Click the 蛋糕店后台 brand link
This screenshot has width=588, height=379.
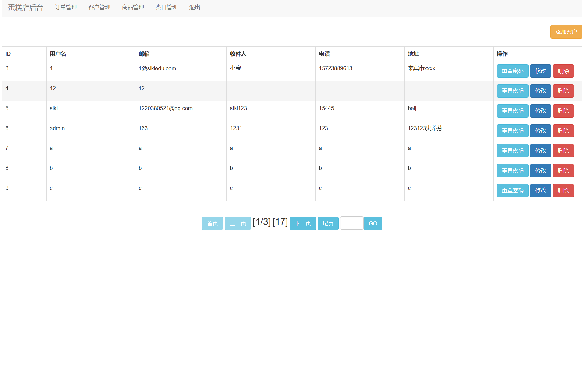point(25,8)
